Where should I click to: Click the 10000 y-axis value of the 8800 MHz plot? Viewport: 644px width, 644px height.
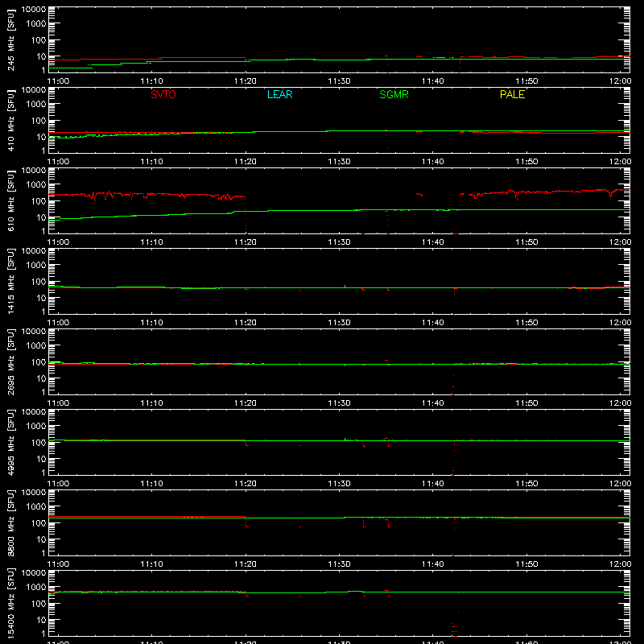34,493
